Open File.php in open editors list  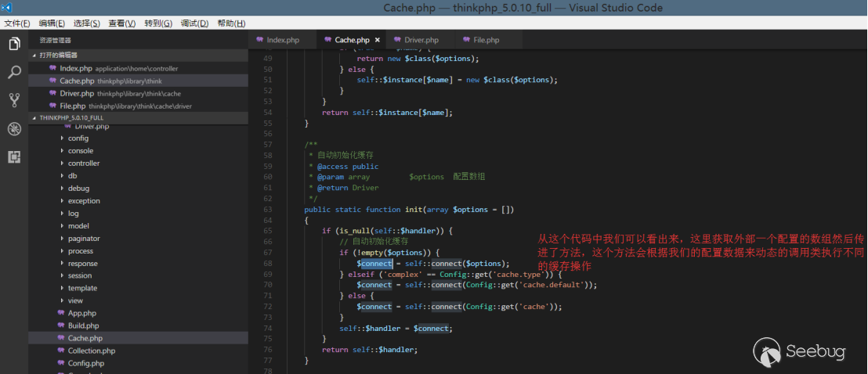[x=139, y=106]
